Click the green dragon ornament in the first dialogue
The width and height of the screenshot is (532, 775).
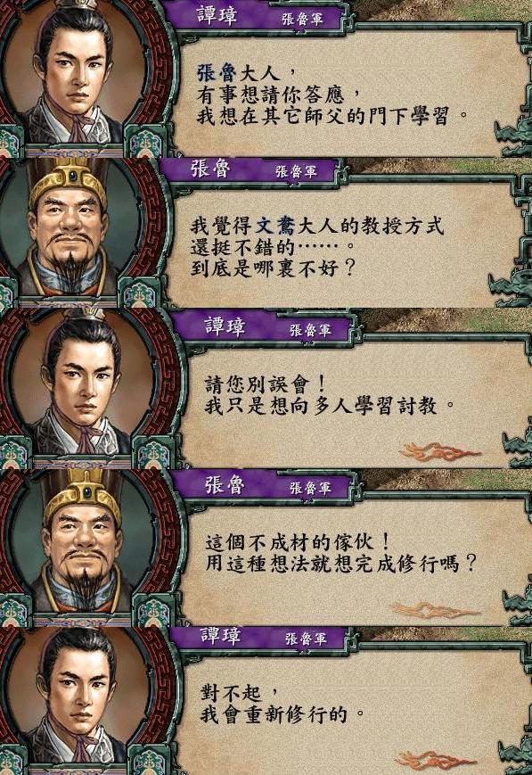[x=513, y=134]
